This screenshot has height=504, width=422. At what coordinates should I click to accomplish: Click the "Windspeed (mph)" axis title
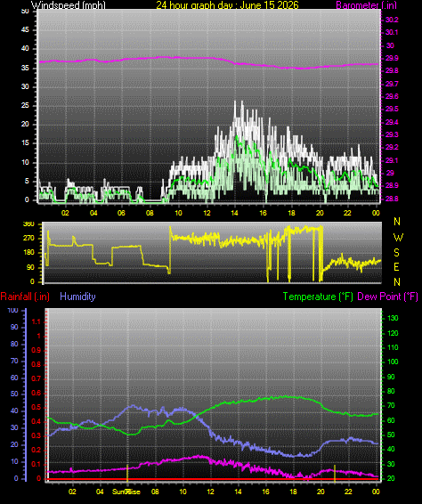pyautogui.click(x=69, y=5)
